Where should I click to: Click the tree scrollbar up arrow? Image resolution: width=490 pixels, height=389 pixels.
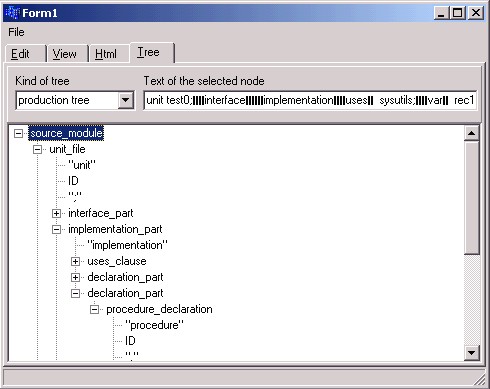[x=471, y=133]
